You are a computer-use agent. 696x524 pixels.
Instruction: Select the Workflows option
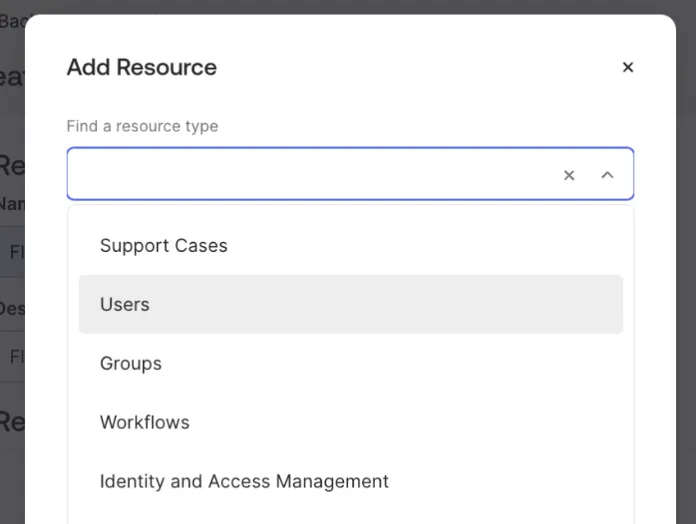pyautogui.click(x=351, y=422)
